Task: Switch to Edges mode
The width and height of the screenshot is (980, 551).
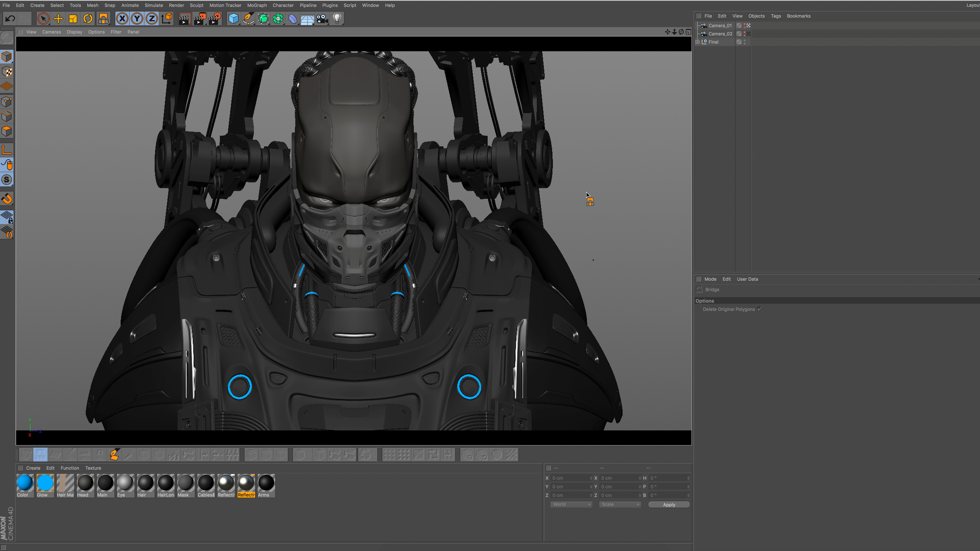Action: pyautogui.click(x=7, y=116)
